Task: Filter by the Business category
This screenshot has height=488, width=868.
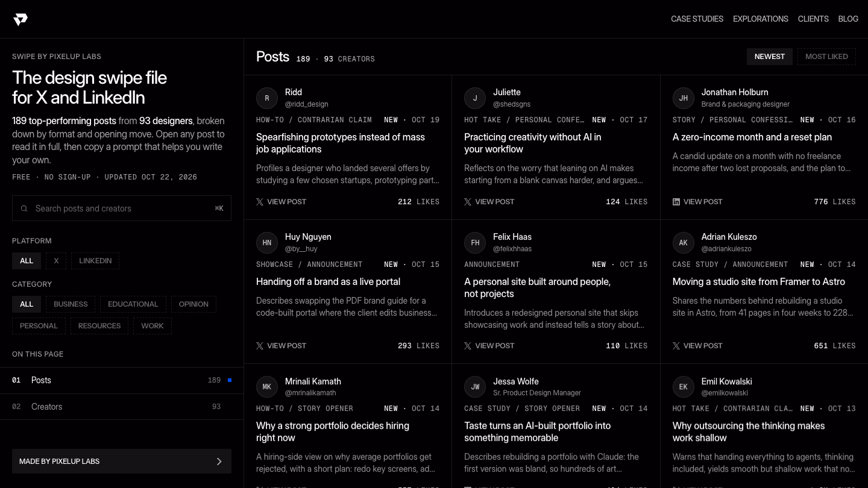Action: pos(71,304)
